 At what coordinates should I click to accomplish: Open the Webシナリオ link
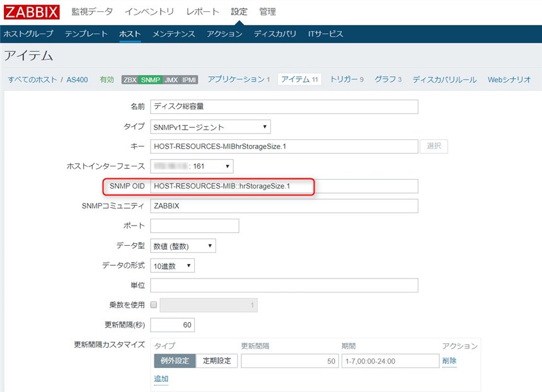[x=509, y=79]
